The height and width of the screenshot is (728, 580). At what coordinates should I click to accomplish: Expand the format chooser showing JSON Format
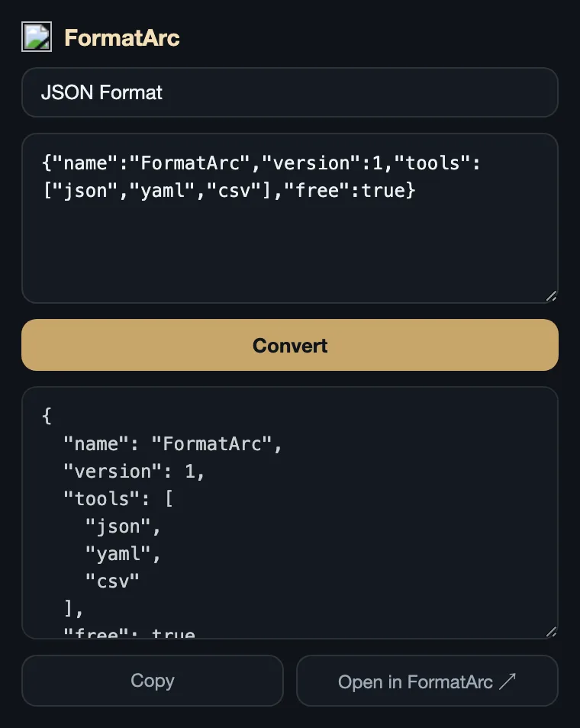pyautogui.click(x=290, y=92)
